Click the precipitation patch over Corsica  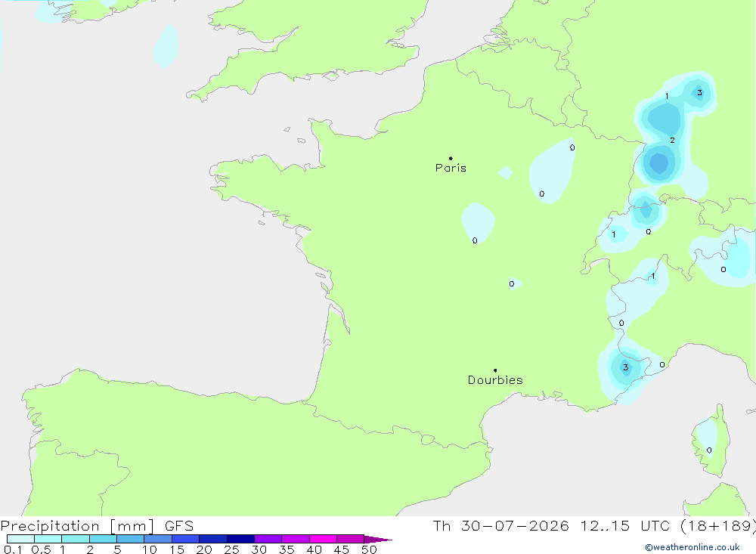[707, 440]
